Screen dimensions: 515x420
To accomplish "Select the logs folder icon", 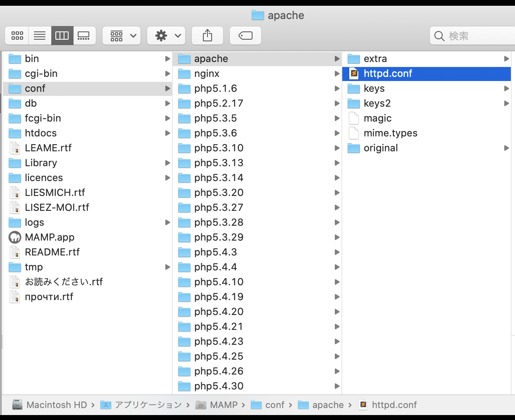I will (15, 222).
